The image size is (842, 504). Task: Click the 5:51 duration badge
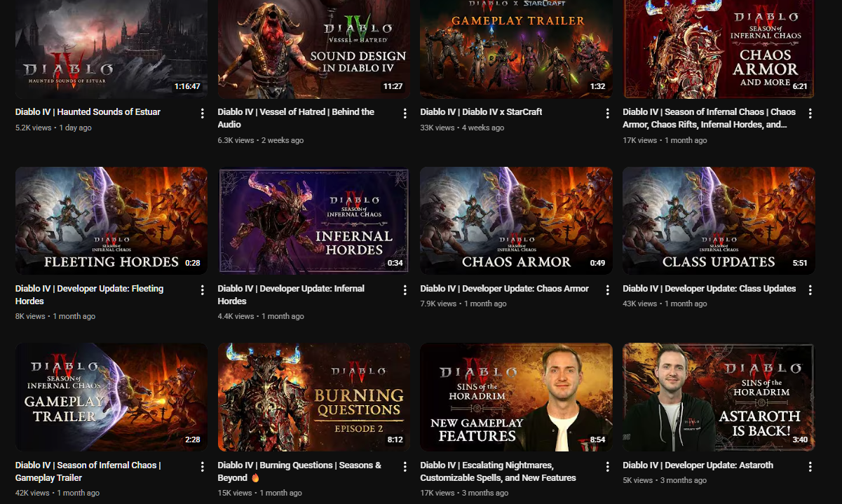799,264
